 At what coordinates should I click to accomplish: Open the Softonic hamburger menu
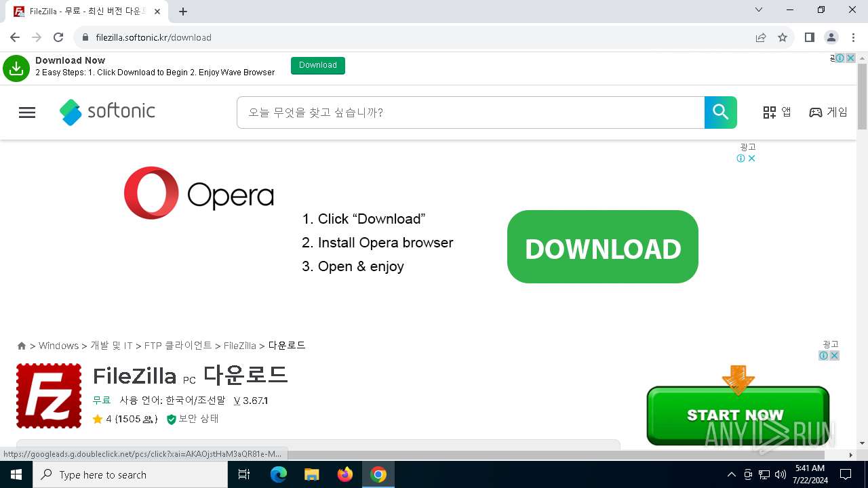click(27, 113)
